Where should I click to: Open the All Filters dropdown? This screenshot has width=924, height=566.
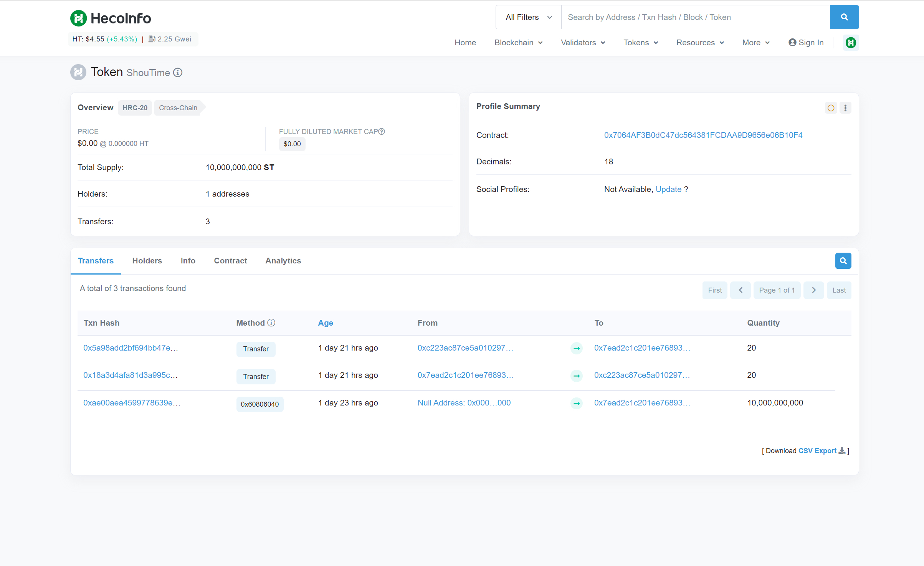click(529, 17)
